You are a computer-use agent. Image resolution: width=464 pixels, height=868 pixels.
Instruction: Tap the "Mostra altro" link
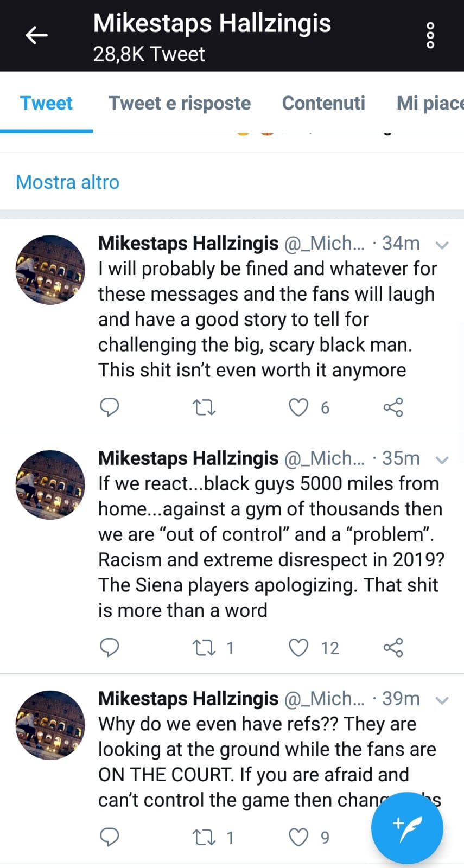click(68, 182)
